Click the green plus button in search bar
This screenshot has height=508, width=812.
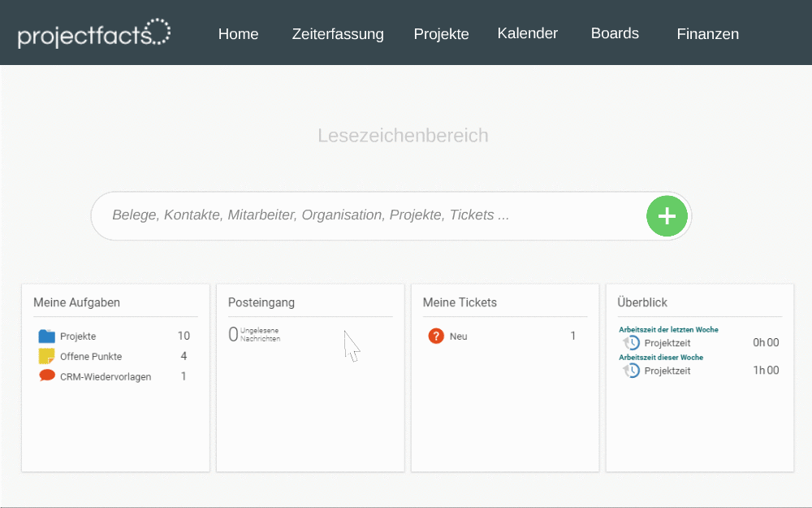pyautogui.click(x=667, y=215)
